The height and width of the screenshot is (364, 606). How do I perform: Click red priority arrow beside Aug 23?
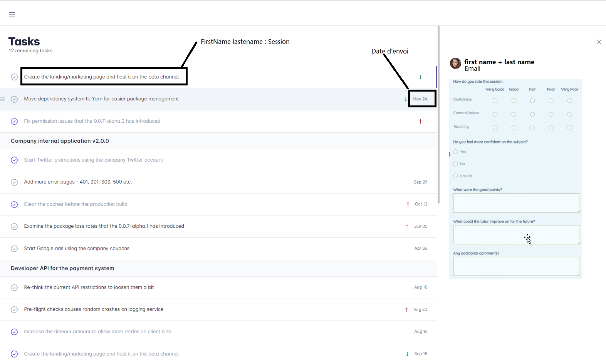pos(406,310)
